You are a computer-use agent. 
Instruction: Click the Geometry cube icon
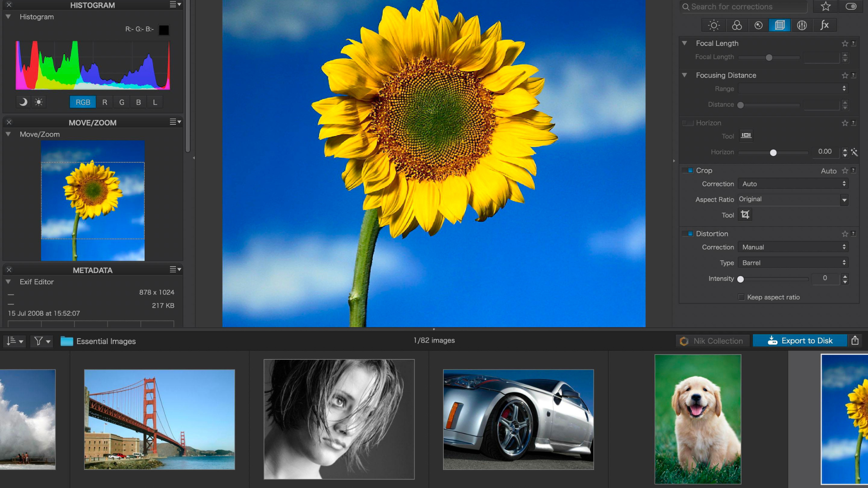[779, 25]
